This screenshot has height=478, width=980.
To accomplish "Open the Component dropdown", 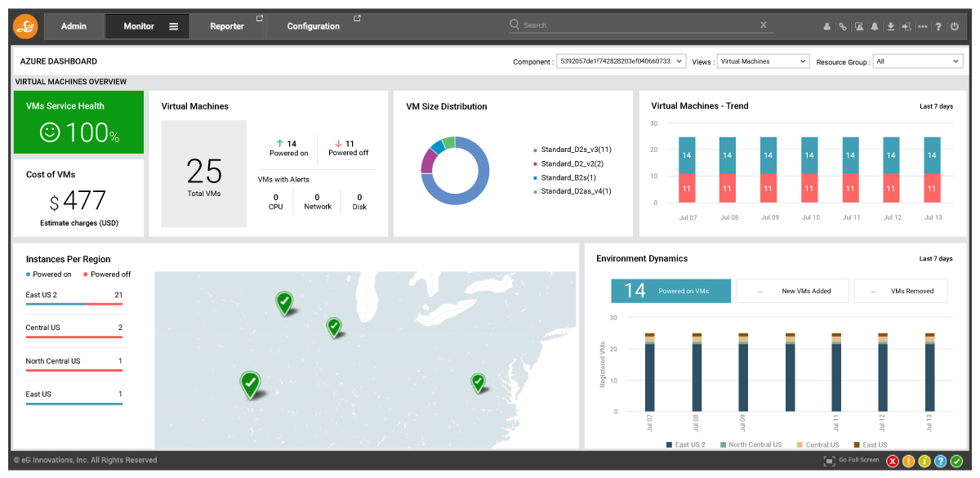I will click(x=621, y=61).
